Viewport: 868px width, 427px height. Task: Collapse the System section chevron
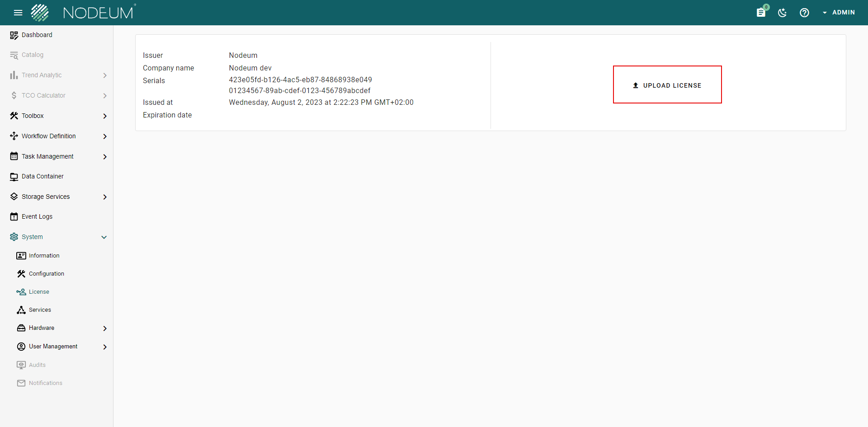click(104, 237)
